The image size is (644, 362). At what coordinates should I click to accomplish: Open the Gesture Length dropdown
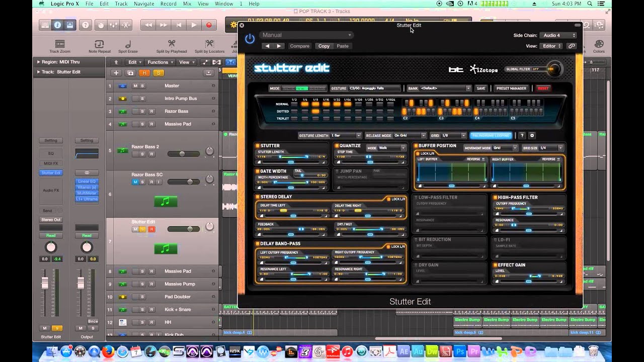pyautogui.click(x=346, y=135)
